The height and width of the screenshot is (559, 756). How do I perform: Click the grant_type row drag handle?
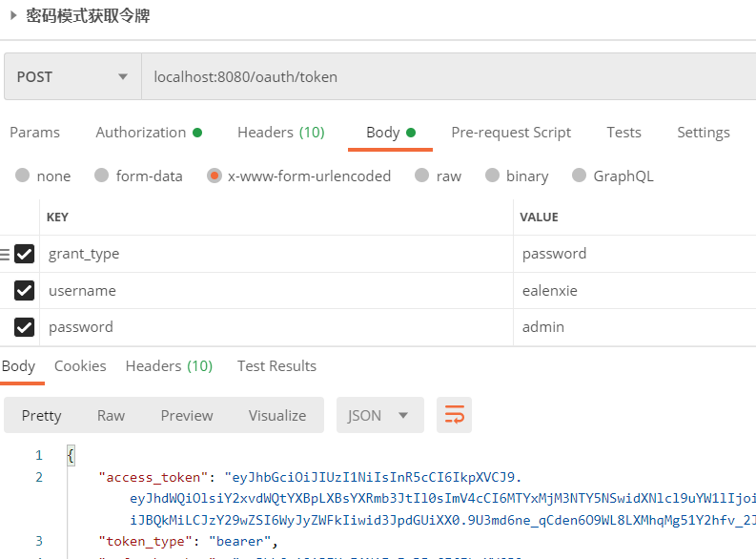click(5, 254)
